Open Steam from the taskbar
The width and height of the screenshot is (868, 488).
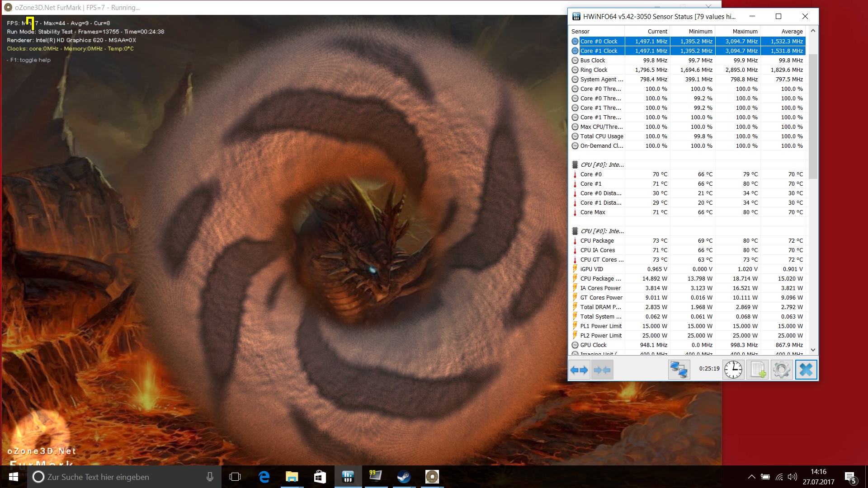403,477
